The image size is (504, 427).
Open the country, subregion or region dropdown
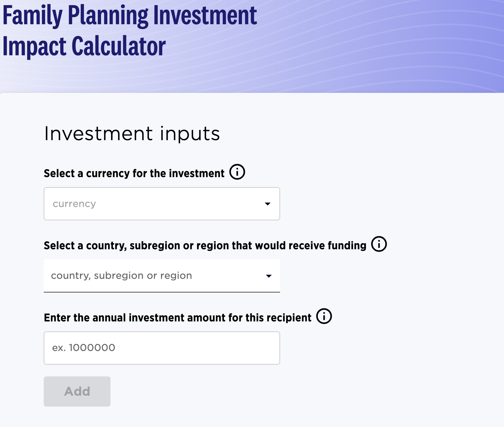162,276
